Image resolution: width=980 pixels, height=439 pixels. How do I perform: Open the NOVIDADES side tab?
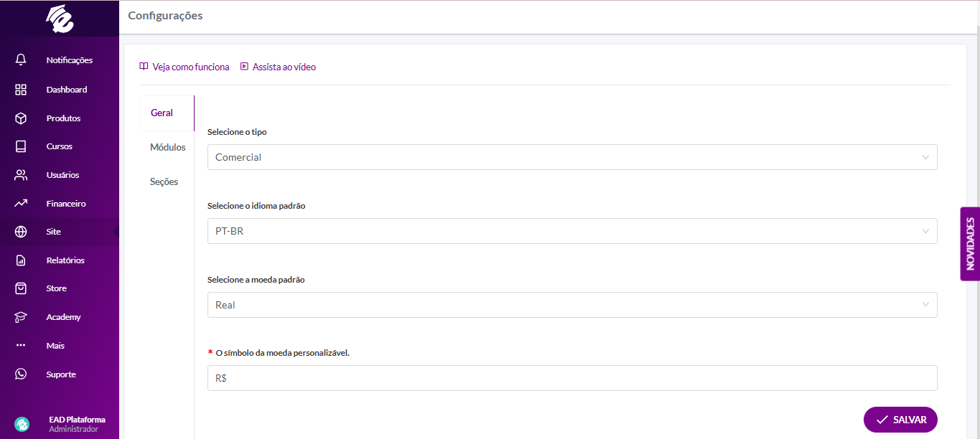(970, 244)
